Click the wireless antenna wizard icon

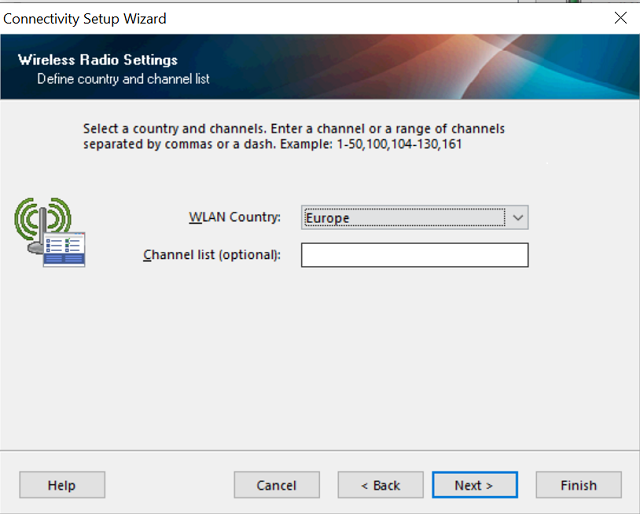click(x=40, y=222)
